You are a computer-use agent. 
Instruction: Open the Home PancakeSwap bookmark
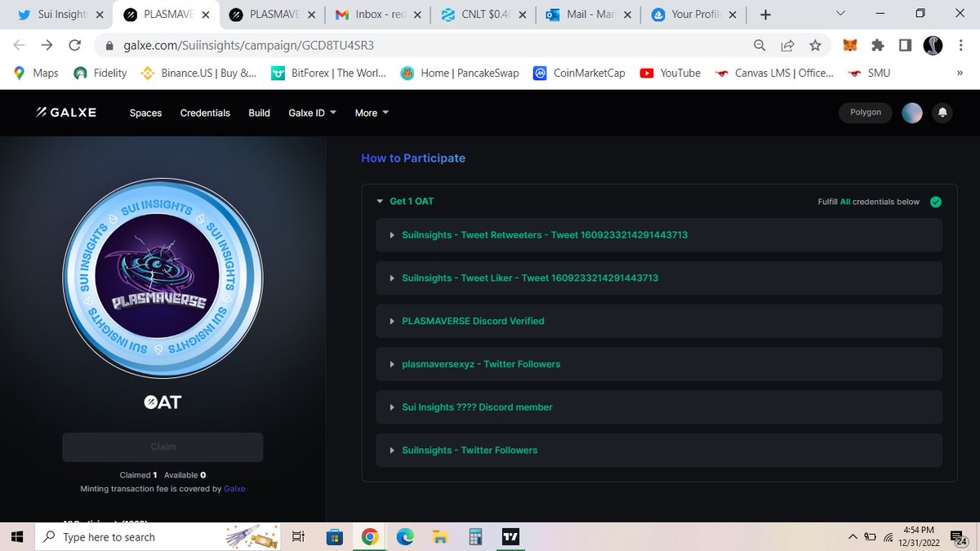click(458, 73)
